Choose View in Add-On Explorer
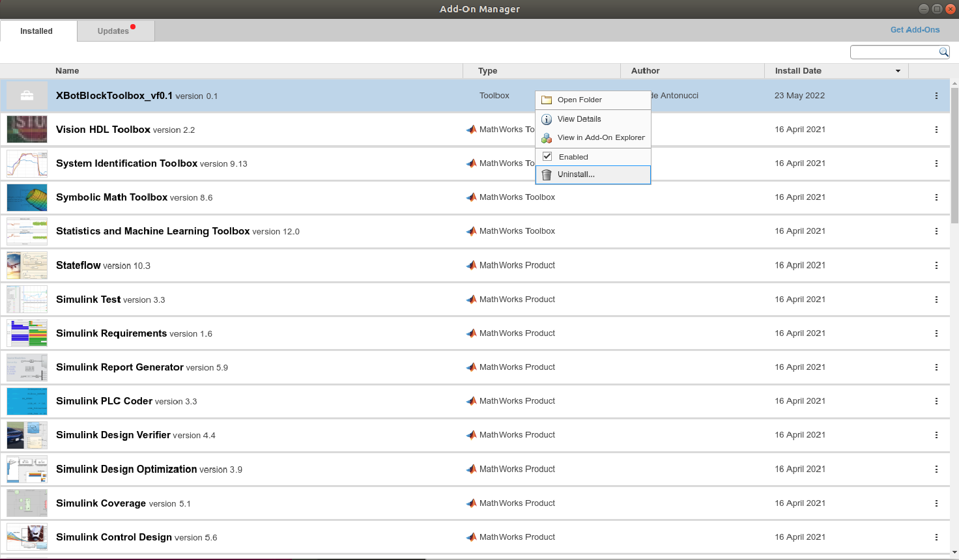This screenshot has height=560, width=959. 593,137
